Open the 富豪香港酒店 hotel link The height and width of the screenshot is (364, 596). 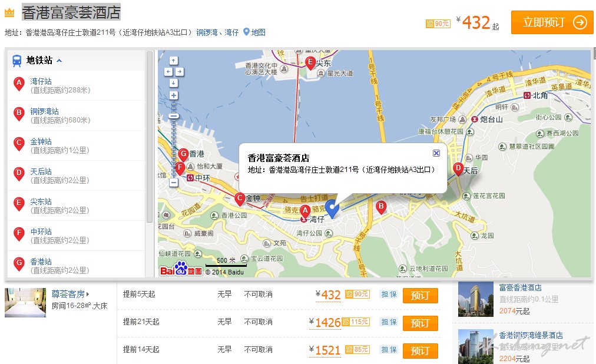coord(521,288)
